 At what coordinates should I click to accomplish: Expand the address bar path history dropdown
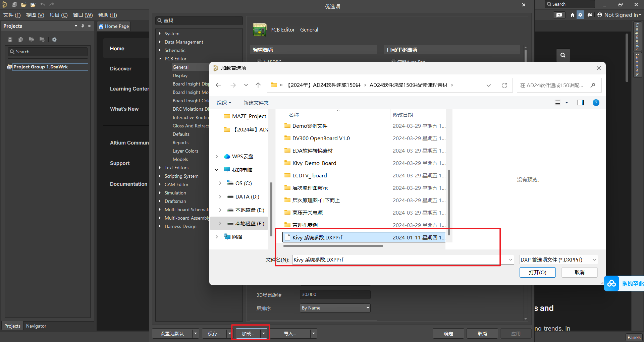[489, 85]
